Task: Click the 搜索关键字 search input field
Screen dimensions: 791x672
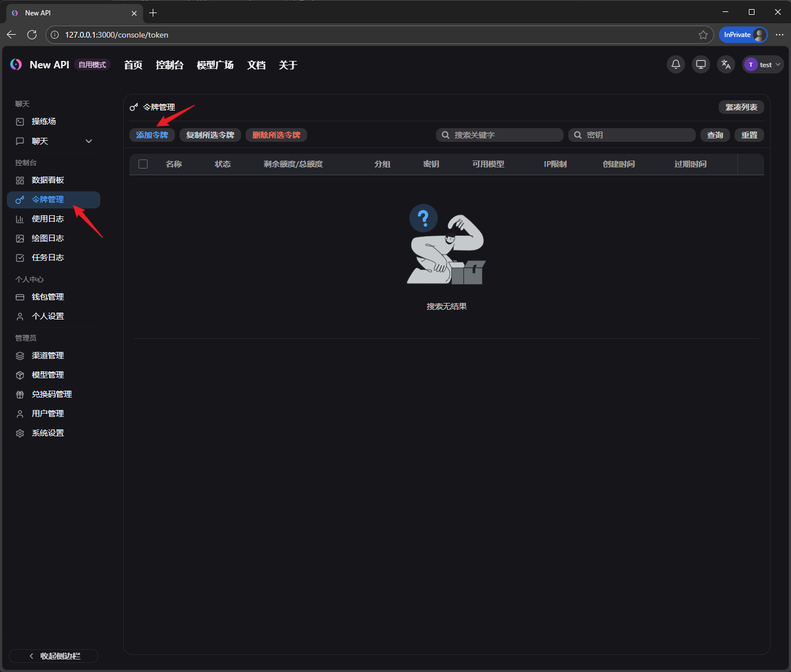Action: click(505, 135)
